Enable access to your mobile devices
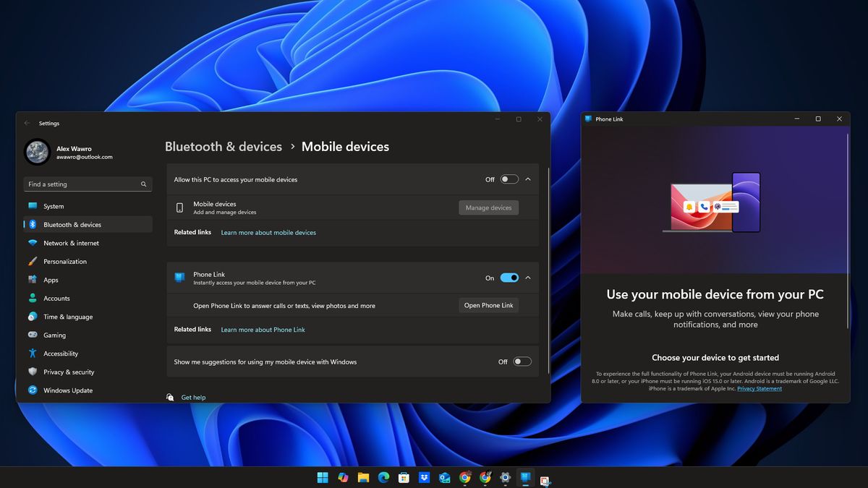The height and width of the screenshot is (488, 868). point(509,179)
